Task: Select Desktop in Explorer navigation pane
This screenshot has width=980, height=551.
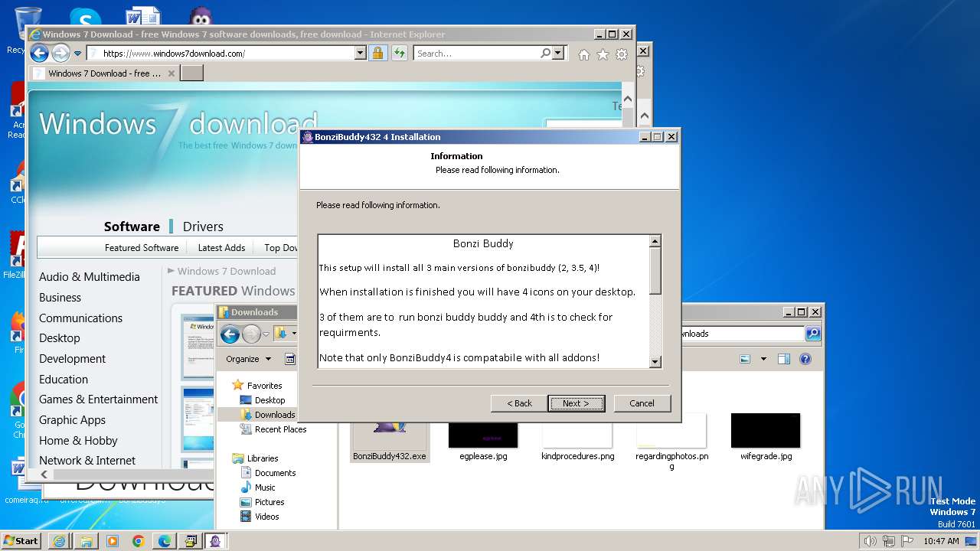Action: [x=269, y=400]
